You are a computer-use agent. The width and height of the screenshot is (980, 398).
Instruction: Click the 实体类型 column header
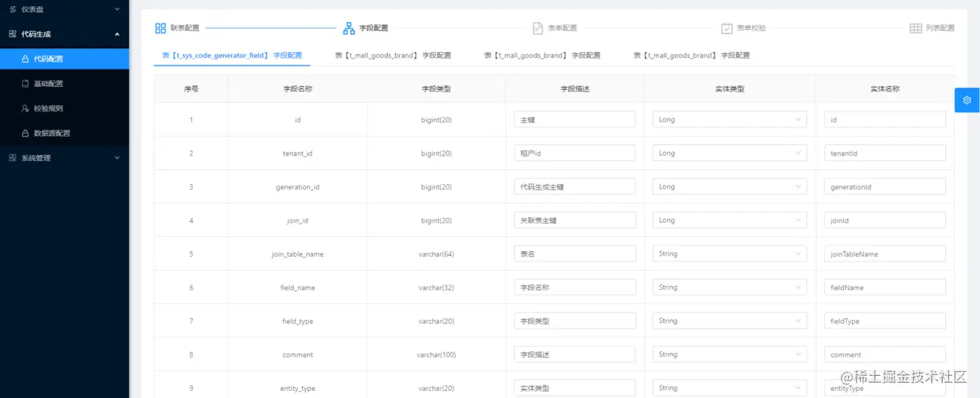[x=729, y=88]
